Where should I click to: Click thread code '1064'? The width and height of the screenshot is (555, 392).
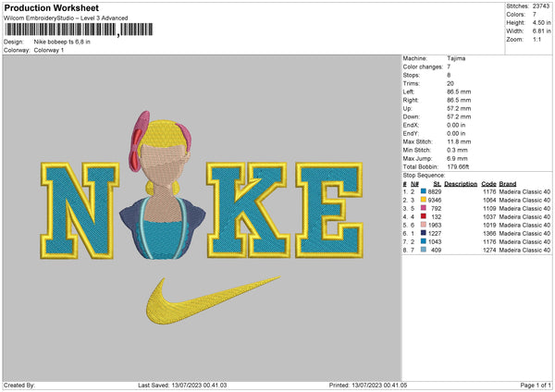tap(489, 201)
